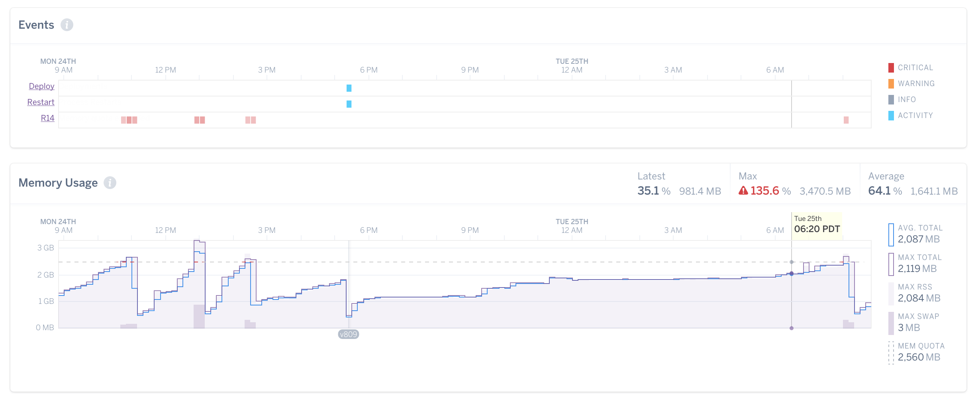The width and height of the screenshot is (980, 398).
Task: Click the Events heading
Action: click(x=36, y=25)
